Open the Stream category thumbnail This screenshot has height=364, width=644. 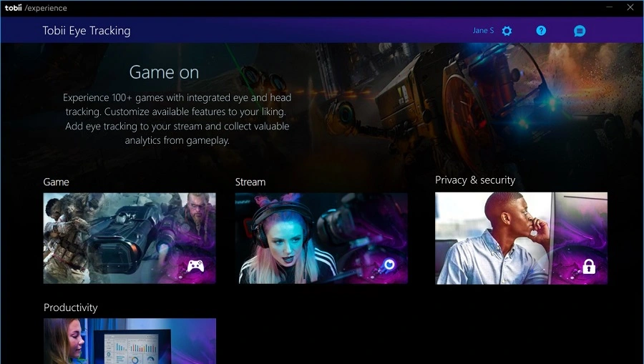coord(321,238)
